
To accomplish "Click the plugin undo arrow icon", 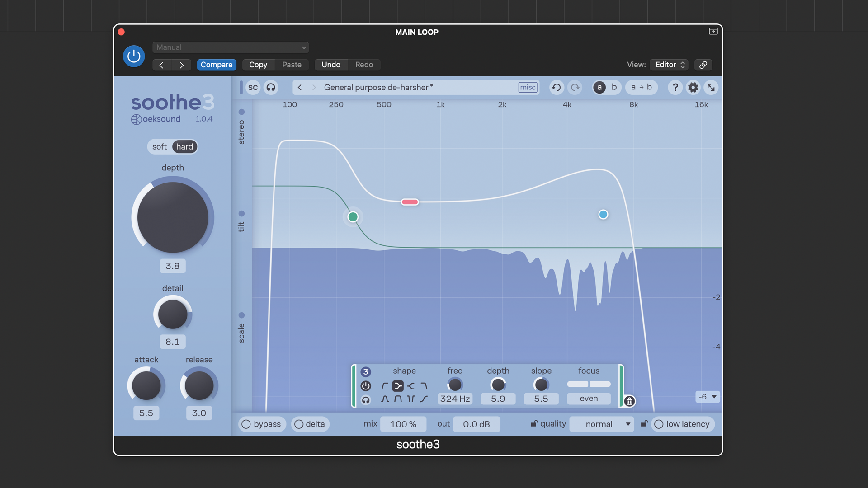I will 557,88.
